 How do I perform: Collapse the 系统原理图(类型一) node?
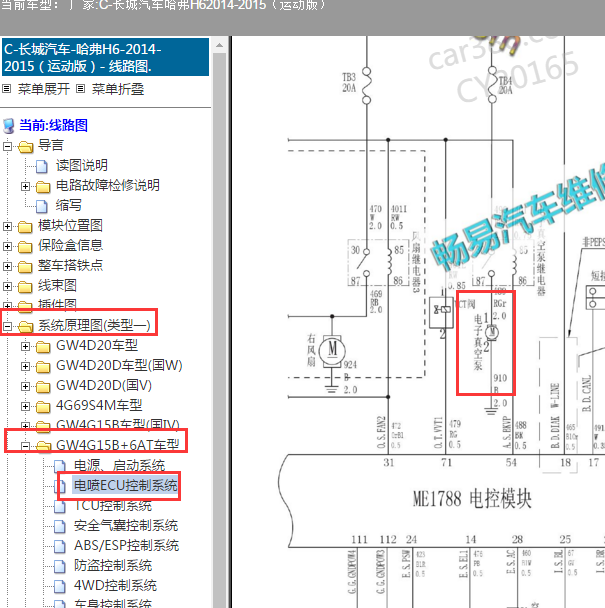tap(7, 326)
